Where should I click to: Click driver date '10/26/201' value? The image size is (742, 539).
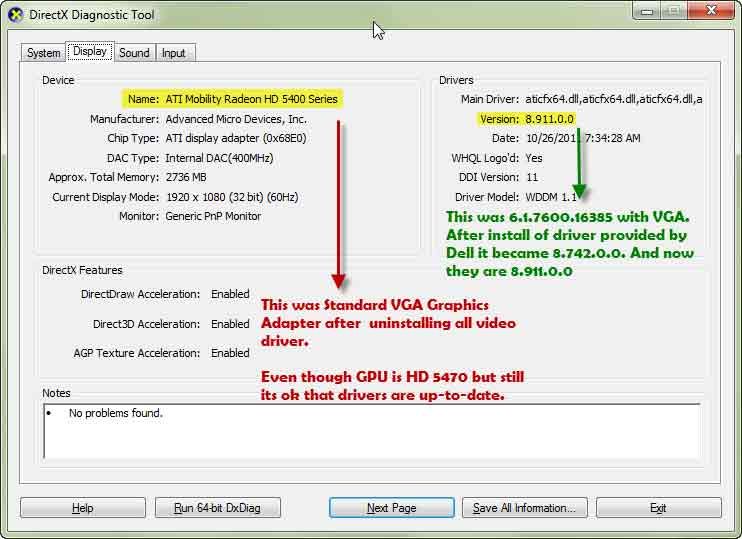(583, 138)
